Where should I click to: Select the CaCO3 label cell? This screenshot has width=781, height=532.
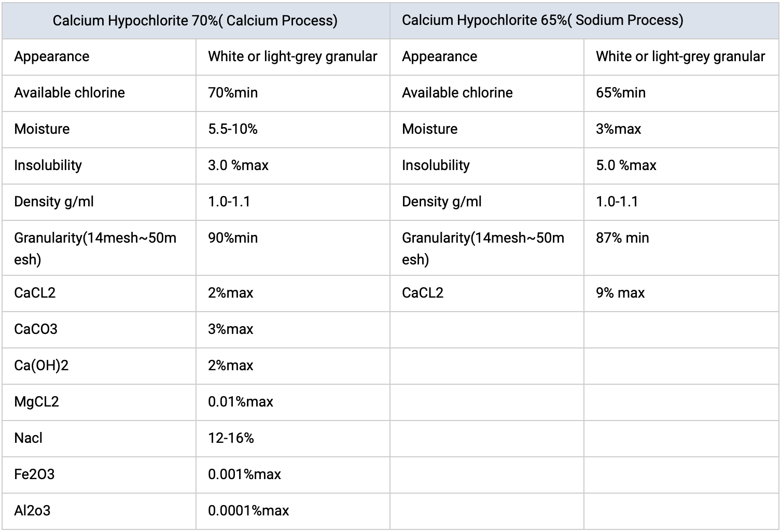pos(99,329)
